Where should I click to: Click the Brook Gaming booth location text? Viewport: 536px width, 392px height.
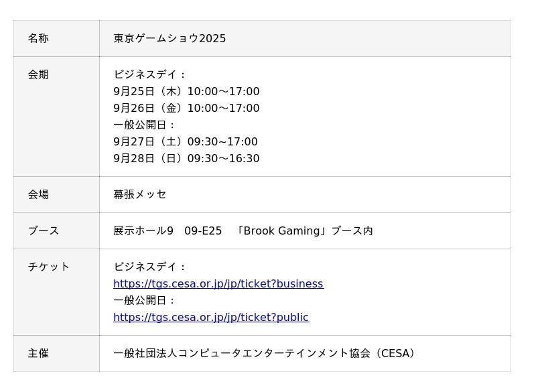(243, 231)
